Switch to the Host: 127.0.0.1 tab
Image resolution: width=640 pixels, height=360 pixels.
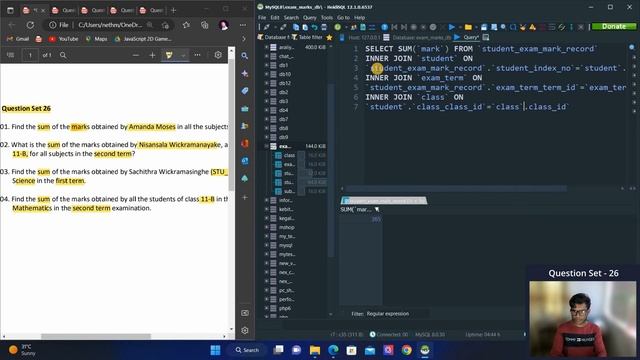click(360, 37)
